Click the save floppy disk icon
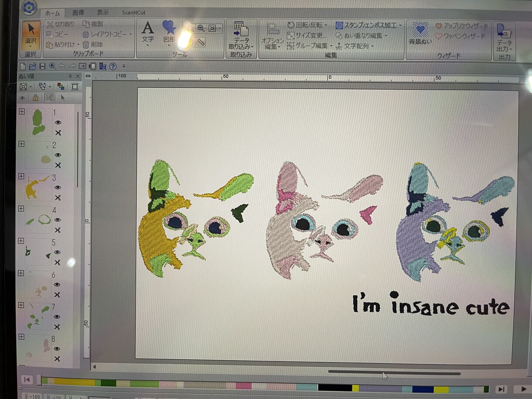Viewport: 532px width, 399px height. pyautogui.click(x=42, y=66)
